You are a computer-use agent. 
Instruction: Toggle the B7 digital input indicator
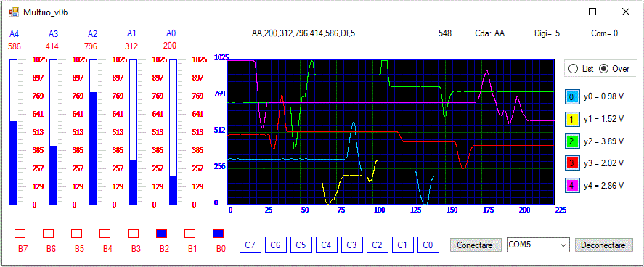coord(20,234)
